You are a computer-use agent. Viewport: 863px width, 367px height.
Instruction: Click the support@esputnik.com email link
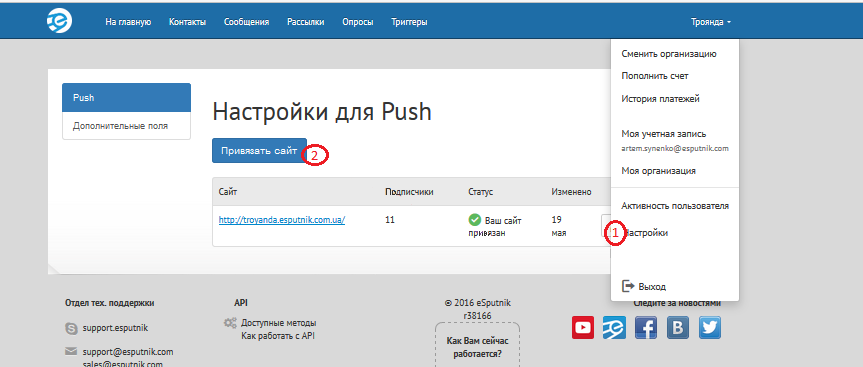(128, 352)
